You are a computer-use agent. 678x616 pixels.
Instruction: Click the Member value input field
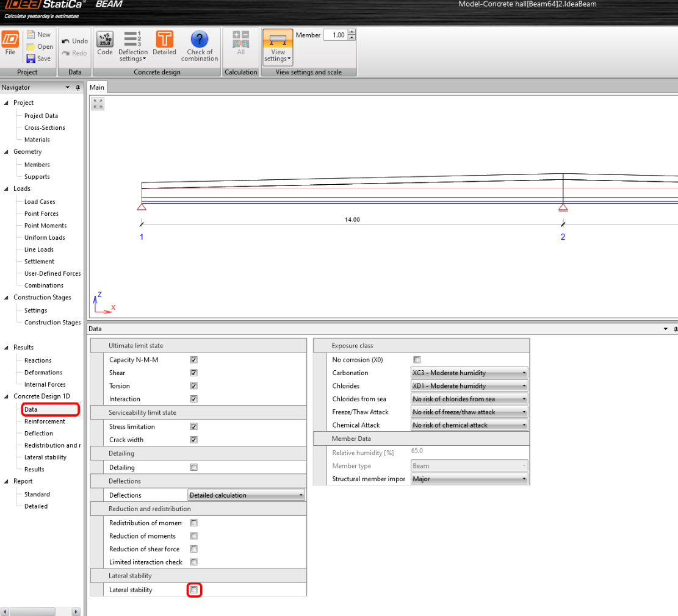point(335,35)
